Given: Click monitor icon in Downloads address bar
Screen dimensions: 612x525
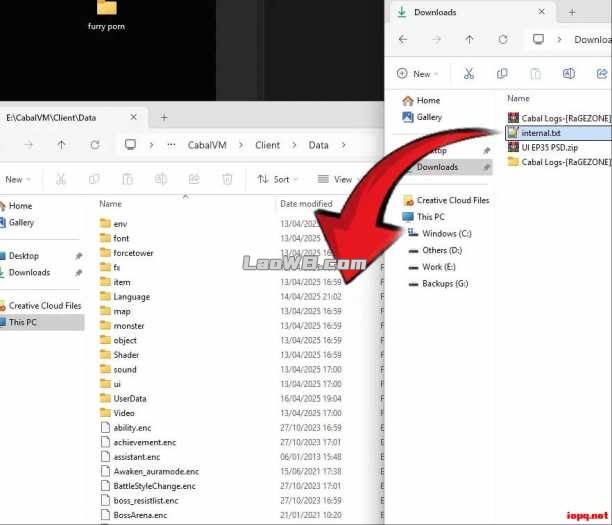Looking at the screenshot, I should 538,39.
